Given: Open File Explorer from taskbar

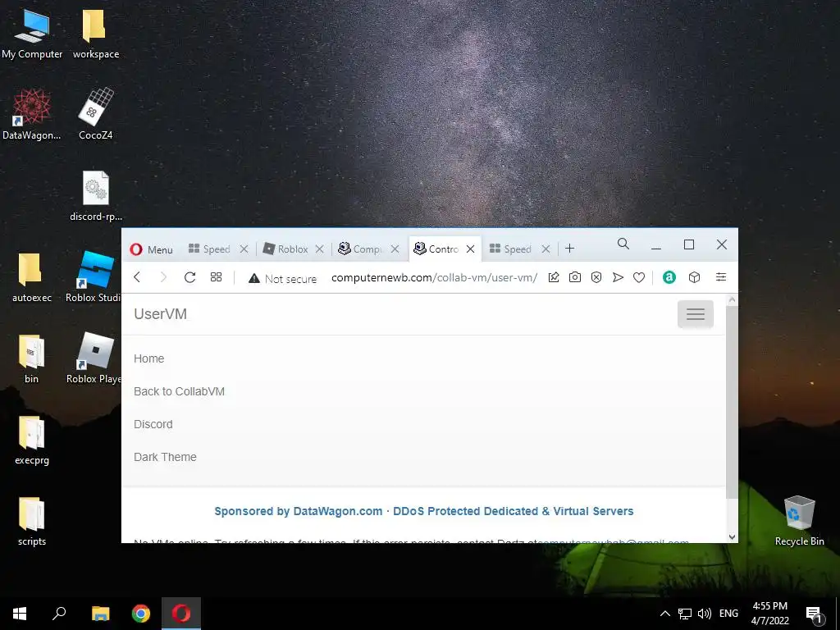Looking at the screenshot, I should coord(100,614).
